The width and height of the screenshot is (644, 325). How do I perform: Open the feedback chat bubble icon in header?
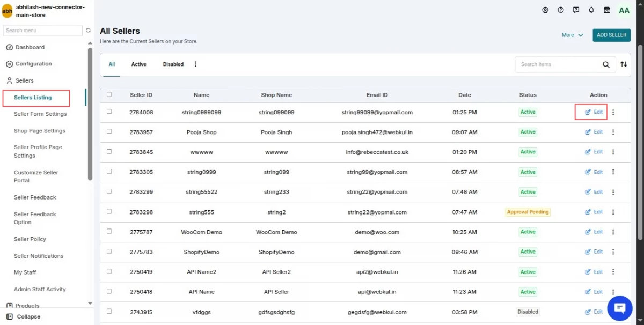[x=576, y=10]
